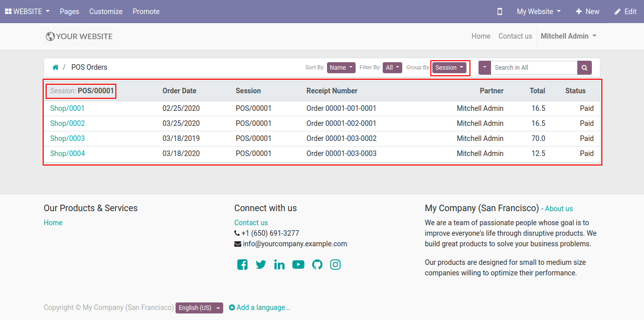Open the mobile preview phone icon
Image resolution: width=644 pixels, height=320 pixels.
coord(500,12)
